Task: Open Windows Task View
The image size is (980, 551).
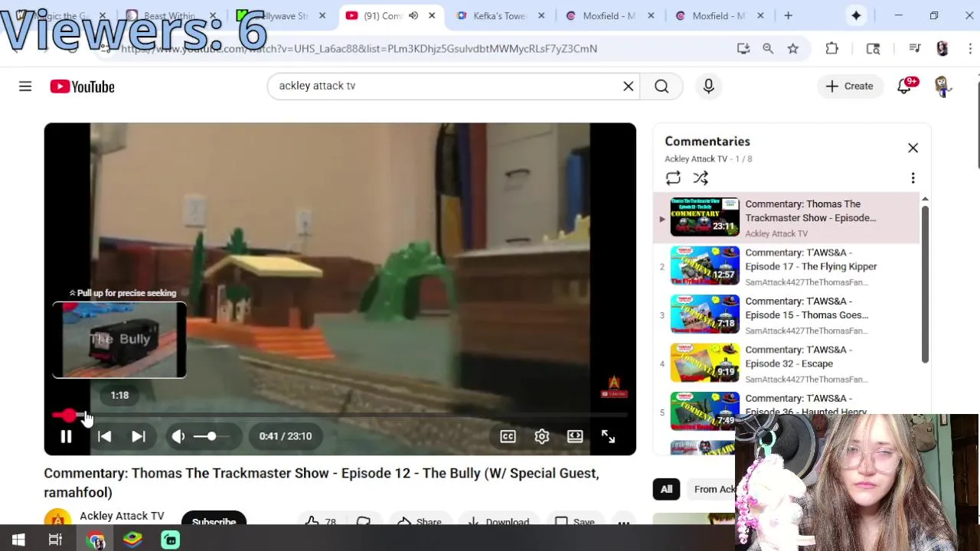Action: pyautogui.click(x=55, y=540)
